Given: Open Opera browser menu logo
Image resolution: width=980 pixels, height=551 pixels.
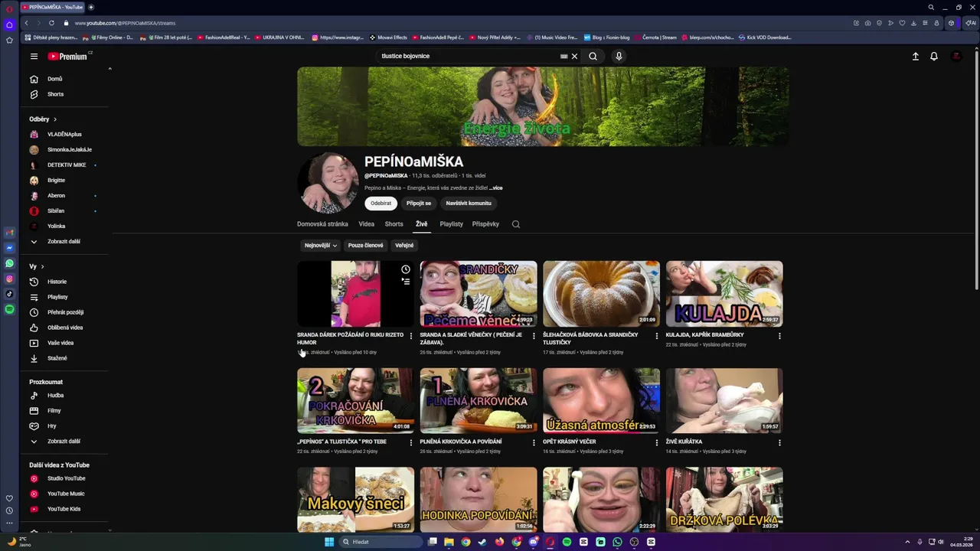Looking at the screenshot, I should (x=9, y=8).
